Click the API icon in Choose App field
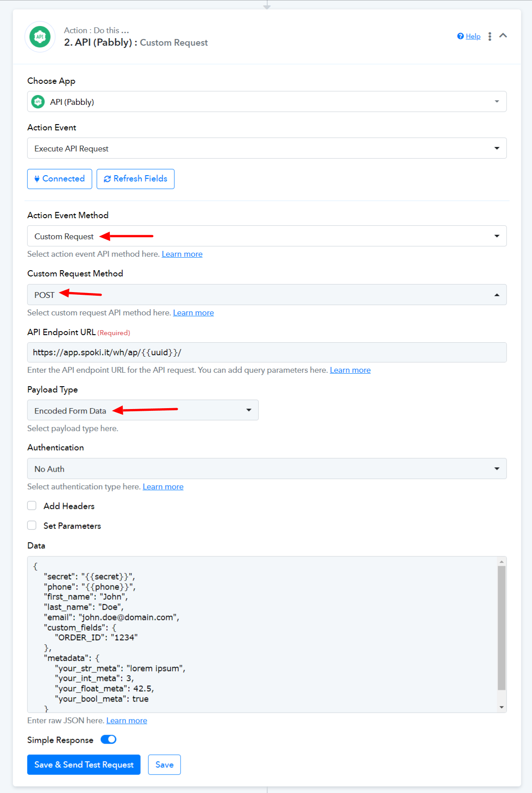Viewport: 532px width, 793px height. click(x=38, y=102)
